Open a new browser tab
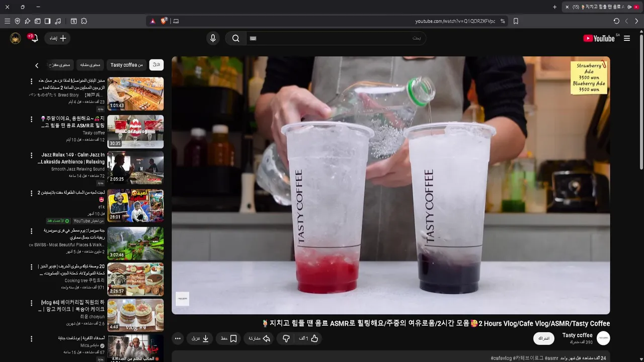644x362 pixels. 555,7
